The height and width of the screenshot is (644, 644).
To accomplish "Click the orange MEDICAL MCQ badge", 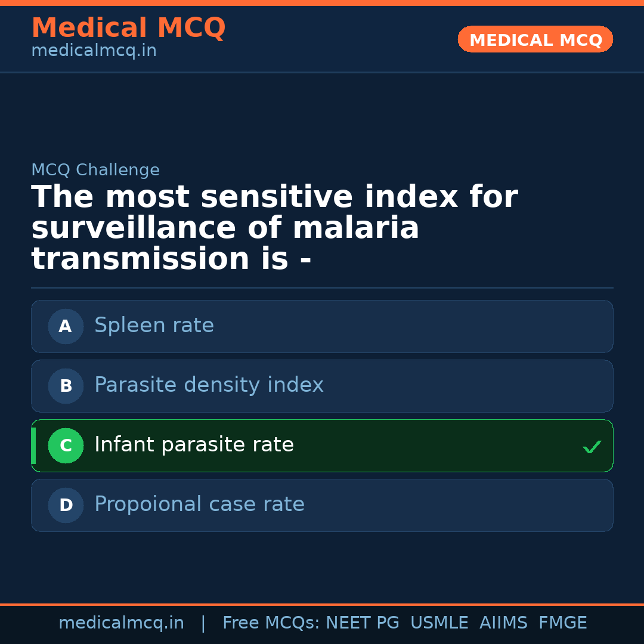I will [x=535, y=39].
